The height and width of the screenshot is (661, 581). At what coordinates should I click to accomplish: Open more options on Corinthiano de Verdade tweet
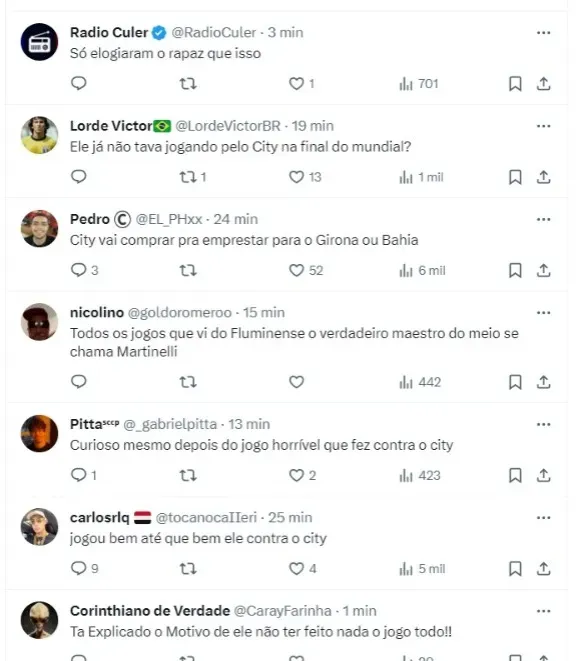[x=543, y=611]
